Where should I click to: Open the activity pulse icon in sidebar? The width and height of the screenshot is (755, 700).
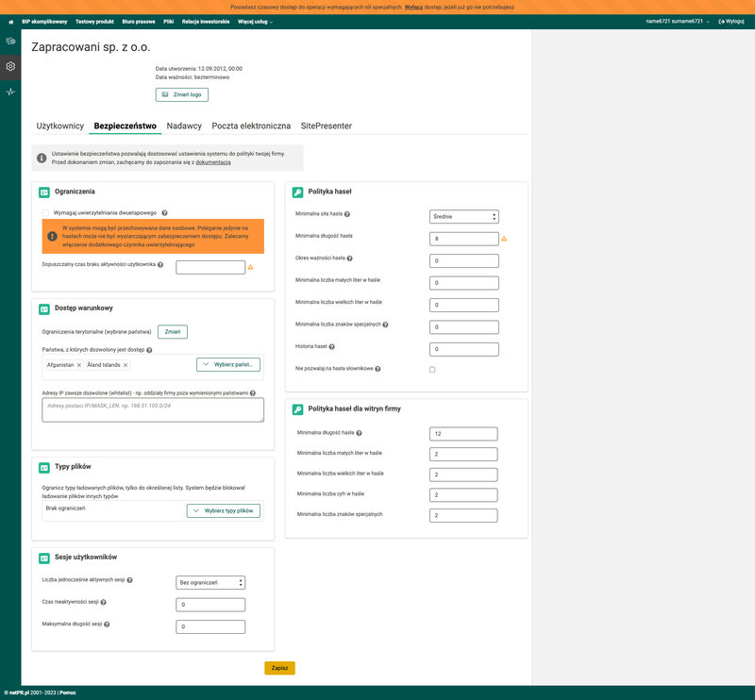10,92
